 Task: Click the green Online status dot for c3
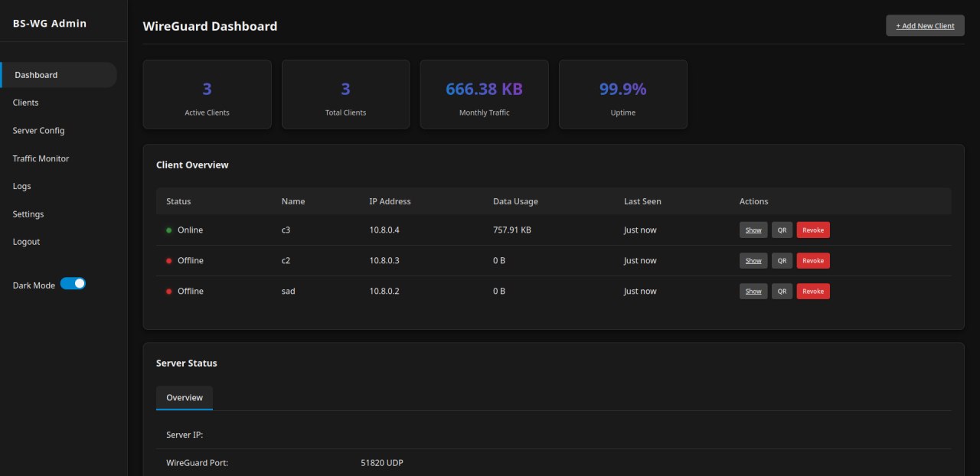[168, 230]
